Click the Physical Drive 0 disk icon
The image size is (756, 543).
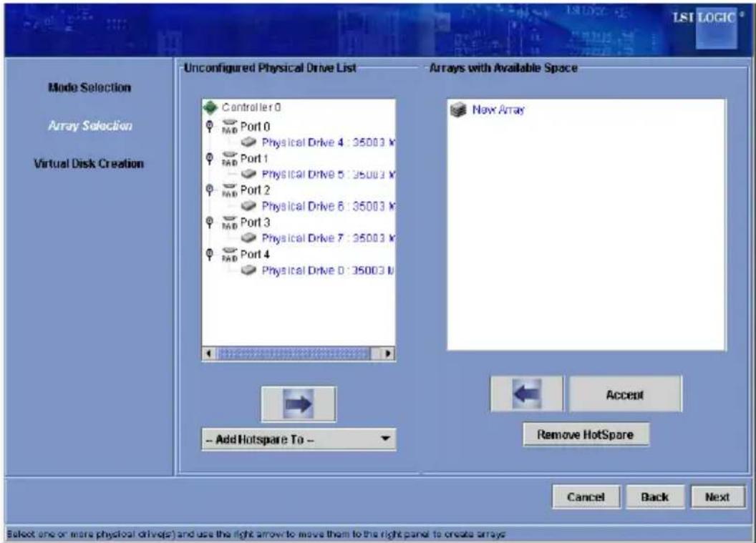[249, 270]
